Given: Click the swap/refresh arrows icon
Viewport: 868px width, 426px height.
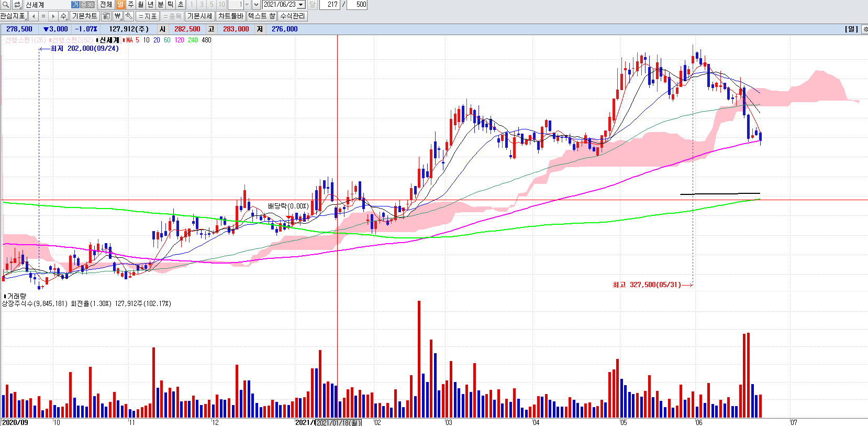Looking at the screenshot, I should 17,5.
